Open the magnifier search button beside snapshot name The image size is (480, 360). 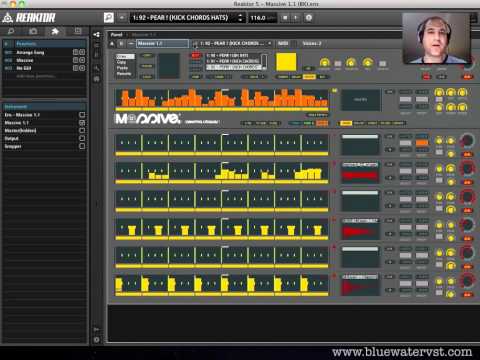point(109,17)
